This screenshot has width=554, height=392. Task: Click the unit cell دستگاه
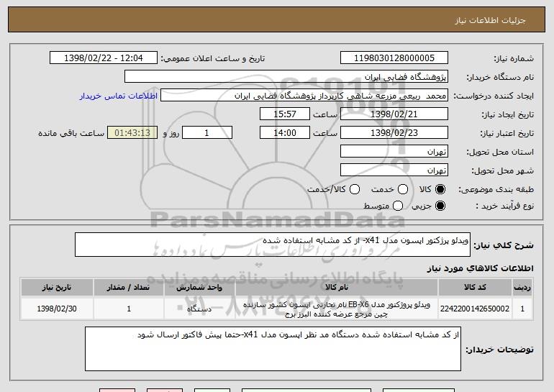[199, 309]
